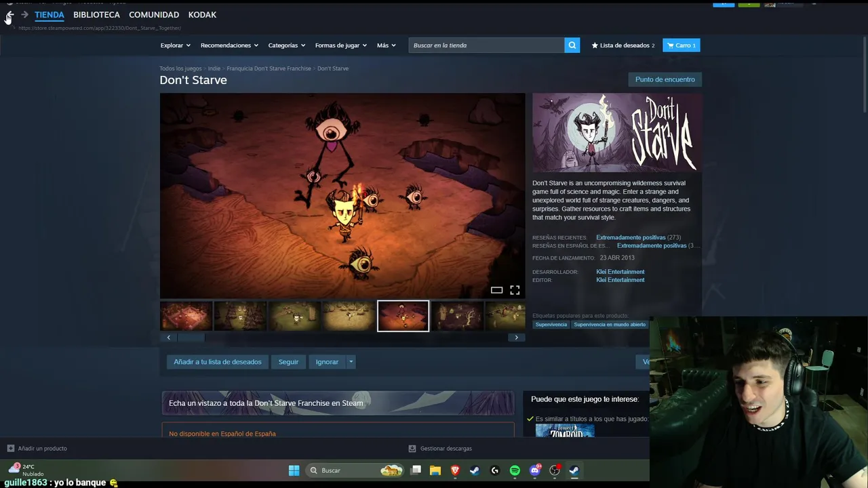Open Logitech G HUB from the taskbar
The height and width of the screenshot is (488, 868).
tap(494, 470)
